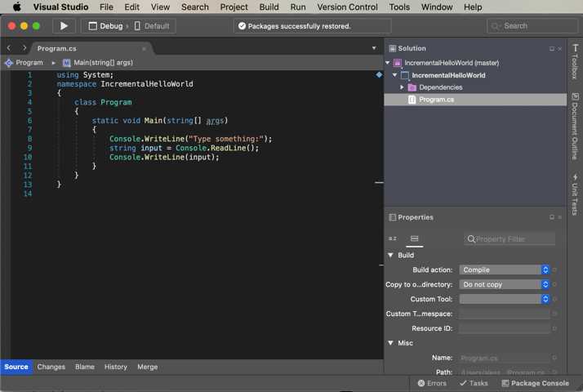
Task: Open the Window menu
Action: coord(437,7)
